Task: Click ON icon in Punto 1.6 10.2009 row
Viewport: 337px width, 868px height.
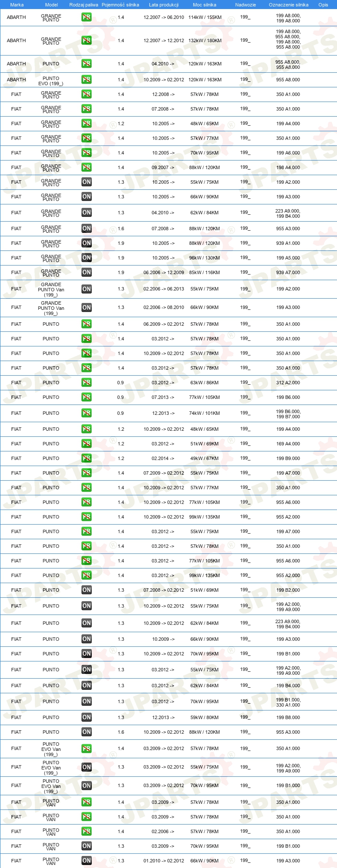Action: pos(87,732)
